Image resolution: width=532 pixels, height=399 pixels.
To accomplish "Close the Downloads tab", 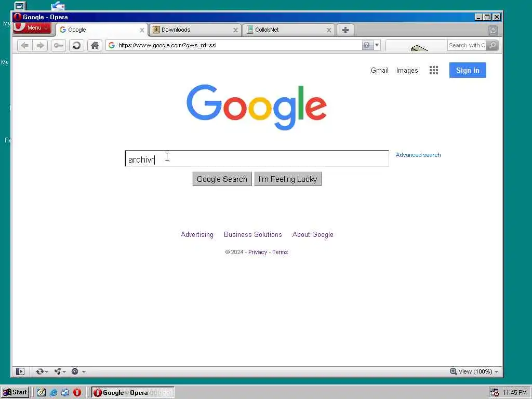I will 235,30.
